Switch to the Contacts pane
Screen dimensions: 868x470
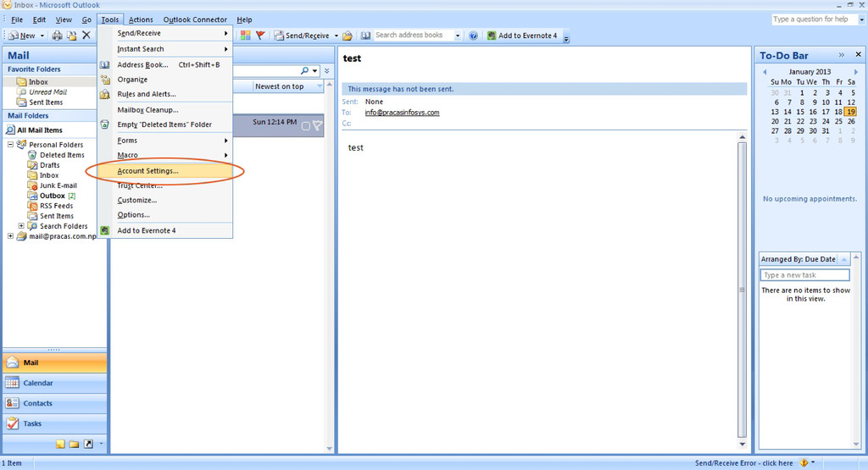(x=55, y=403)
